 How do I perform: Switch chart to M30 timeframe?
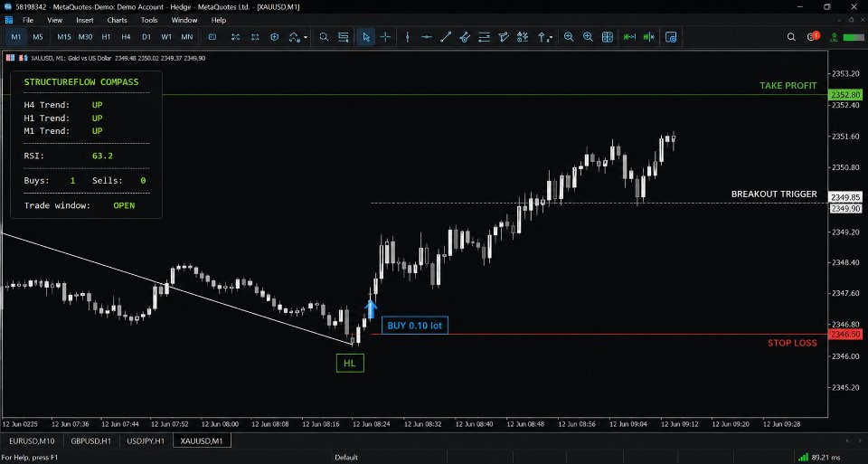coord(85,37)
